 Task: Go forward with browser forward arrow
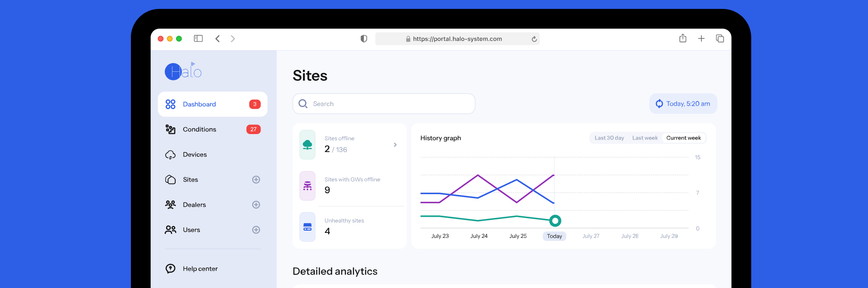pos(233,39)
